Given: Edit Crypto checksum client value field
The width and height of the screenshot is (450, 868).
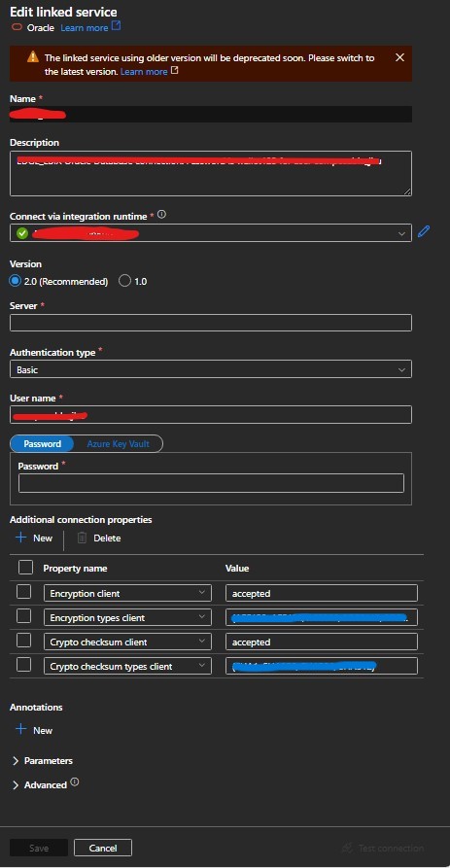Looking at the screenshot, I should coord(322,642).
